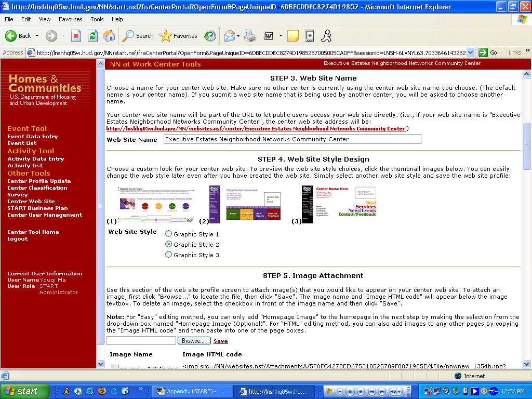
Task: Click the Home icon
Action: 109,36
